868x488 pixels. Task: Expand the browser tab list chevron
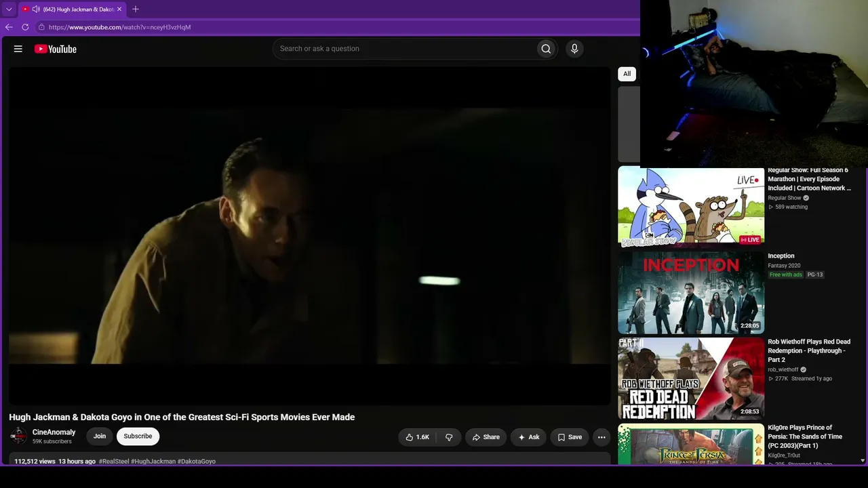click(9, 9)
